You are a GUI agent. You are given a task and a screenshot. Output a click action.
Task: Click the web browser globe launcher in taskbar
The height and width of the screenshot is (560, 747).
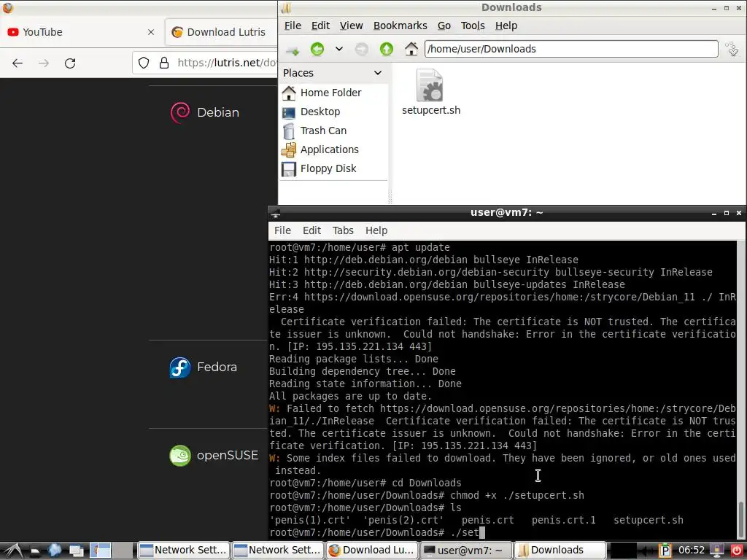pos(55,551)
